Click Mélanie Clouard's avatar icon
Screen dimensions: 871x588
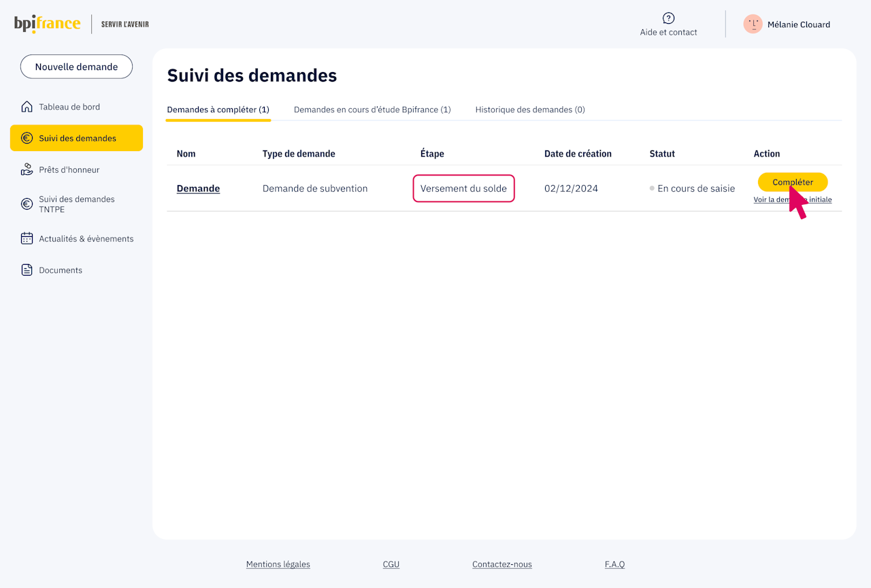pos(753,24)
